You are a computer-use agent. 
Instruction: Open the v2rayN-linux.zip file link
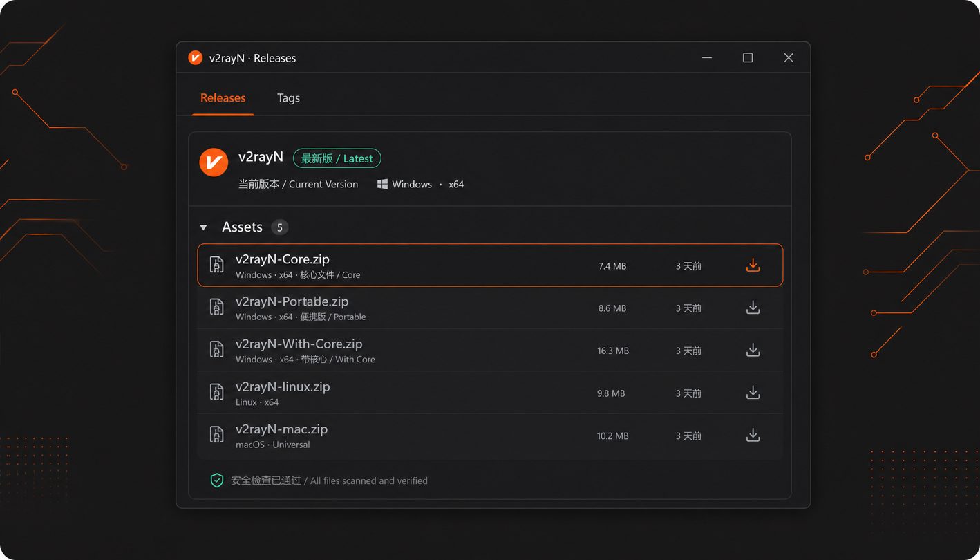click(283, 386)
